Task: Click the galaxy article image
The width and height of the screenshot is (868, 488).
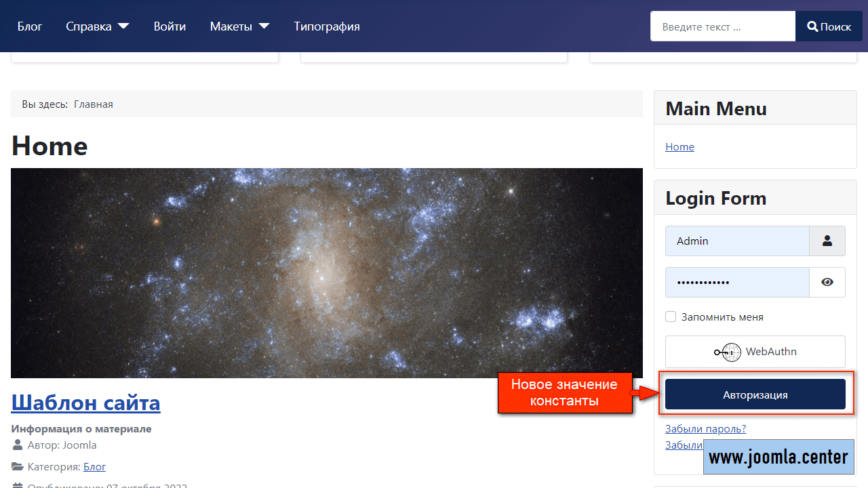Action: pos(326,272)
